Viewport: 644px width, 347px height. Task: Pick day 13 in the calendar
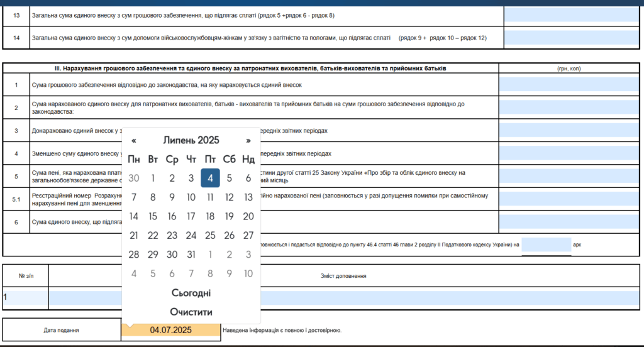(x=248, y=197)
